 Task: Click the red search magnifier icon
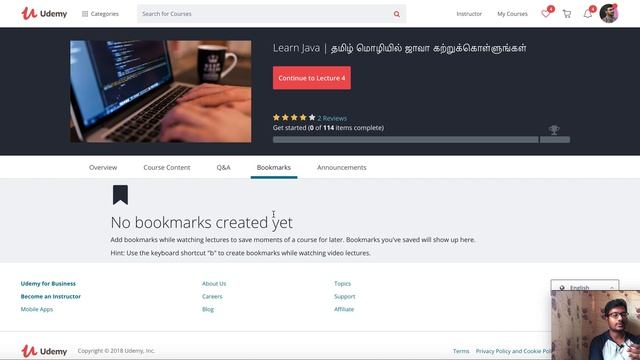[397, 14]
